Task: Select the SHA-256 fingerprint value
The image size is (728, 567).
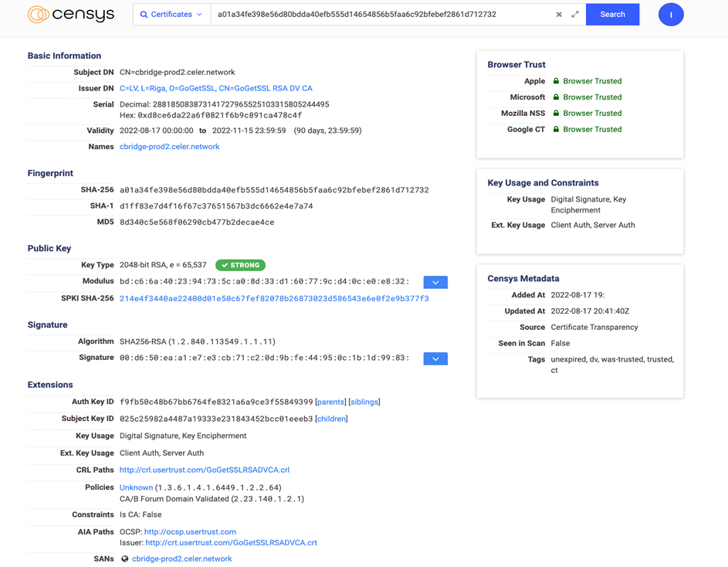Action: [x=274, y=190]
